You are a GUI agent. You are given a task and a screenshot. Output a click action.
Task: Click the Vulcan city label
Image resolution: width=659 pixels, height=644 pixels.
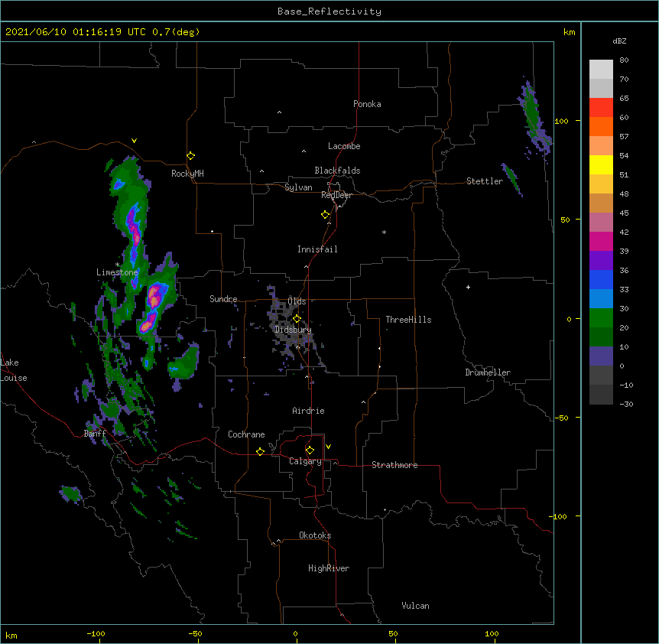click(415, 606)
